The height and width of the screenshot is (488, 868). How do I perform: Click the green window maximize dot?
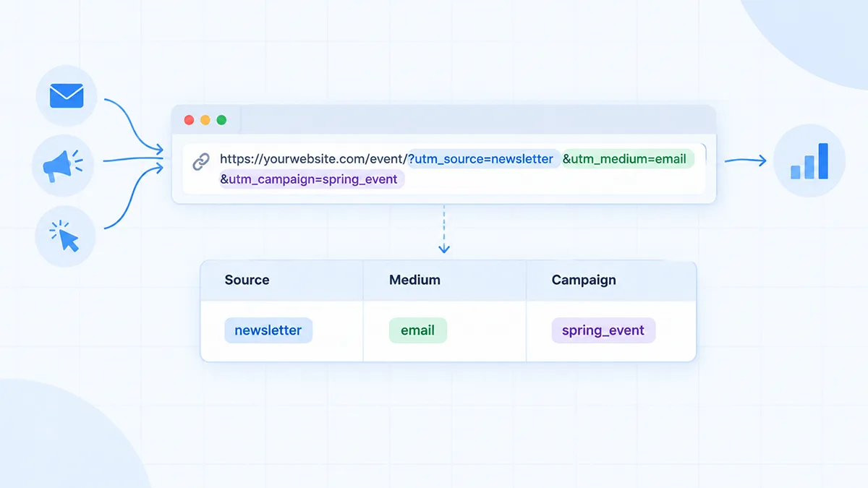[x=221, y=120]
